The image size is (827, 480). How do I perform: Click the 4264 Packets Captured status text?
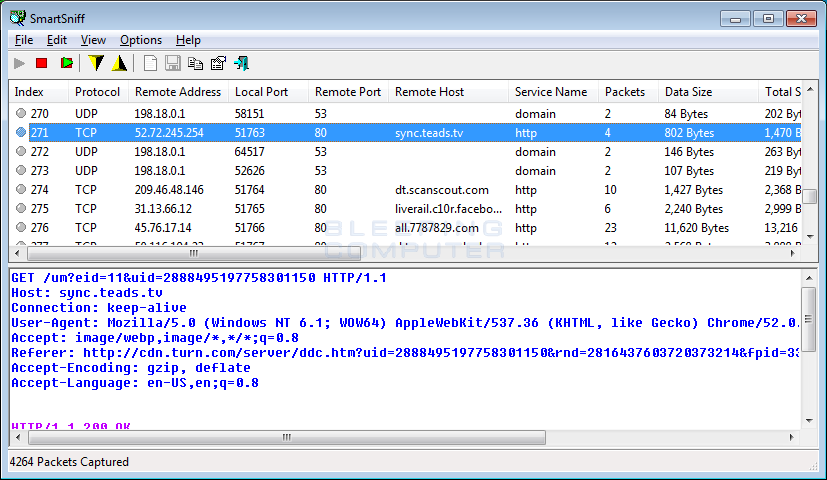[69, 462]
